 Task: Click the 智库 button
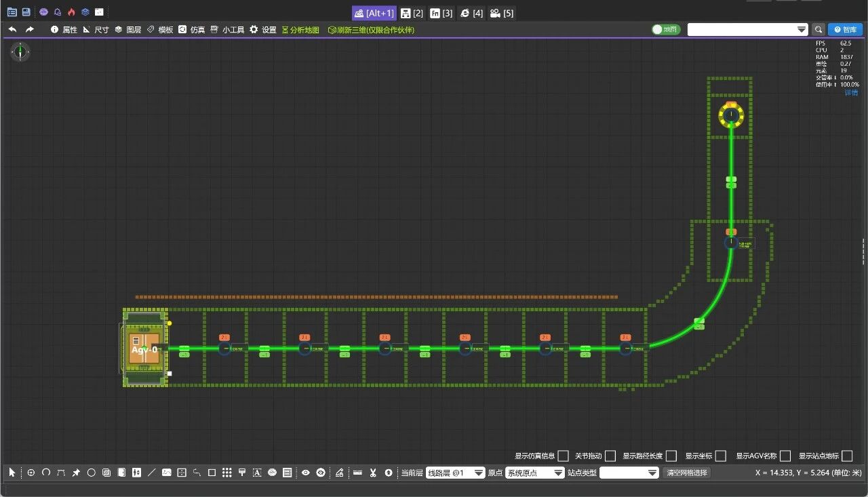[x=846, y=30]
